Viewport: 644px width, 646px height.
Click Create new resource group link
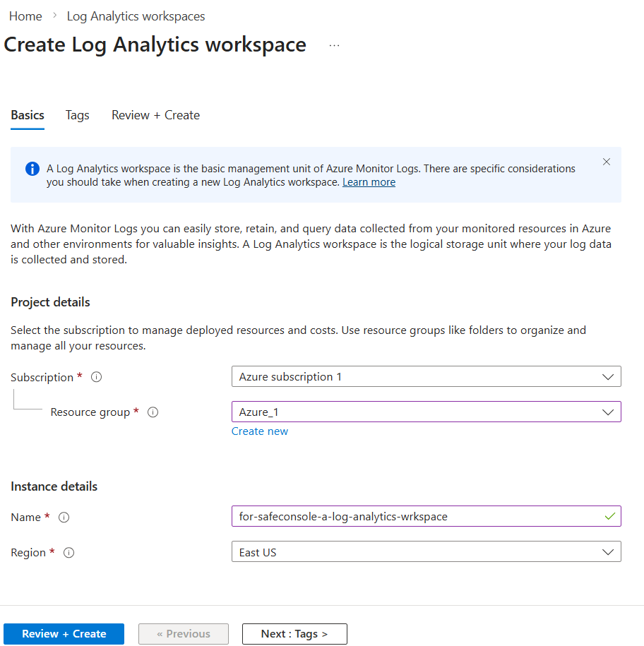point(260,431)
